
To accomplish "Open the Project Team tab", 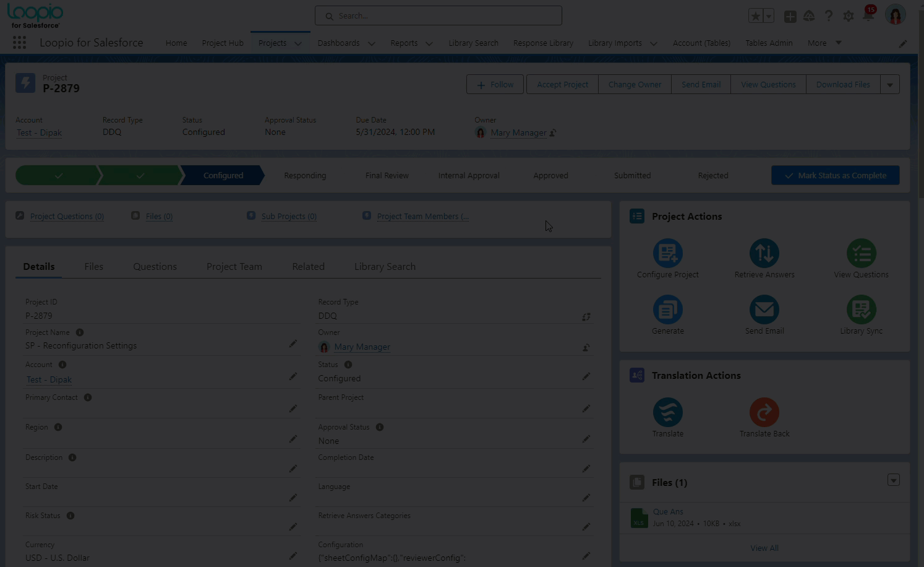I will (234, 266).
